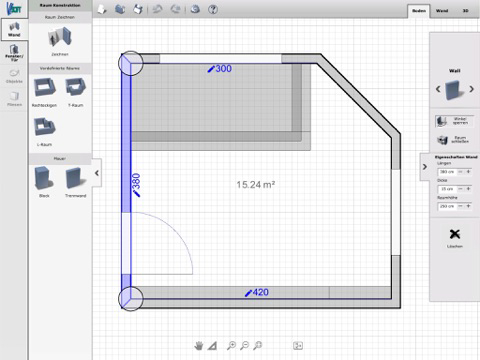The width and height of the screenshot is (480, 360).
Task: Click the Raum schließen button
Action: 455,139
